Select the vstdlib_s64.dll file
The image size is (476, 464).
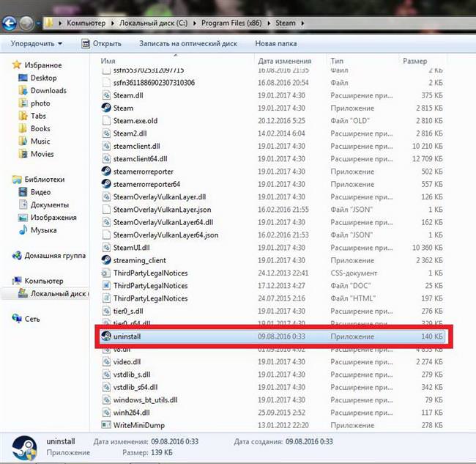(x=272, y=387)
